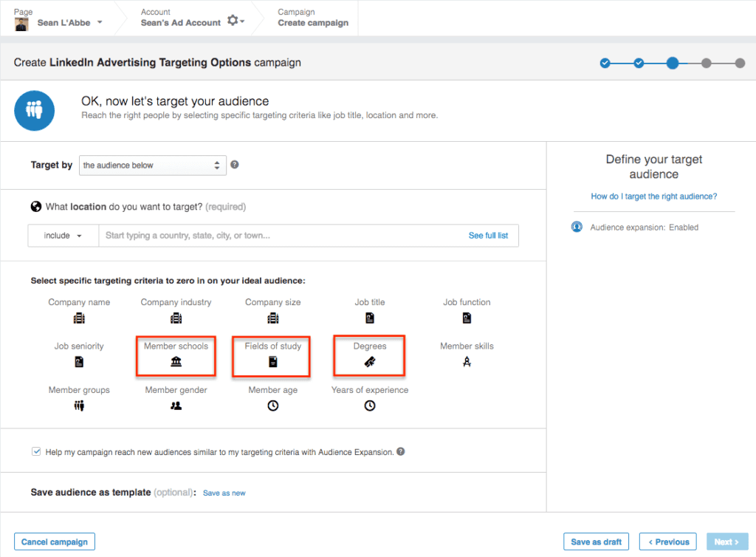The image size is (756, 557).
Task: Click the Years of experience icon
Action: coord(369,405)
